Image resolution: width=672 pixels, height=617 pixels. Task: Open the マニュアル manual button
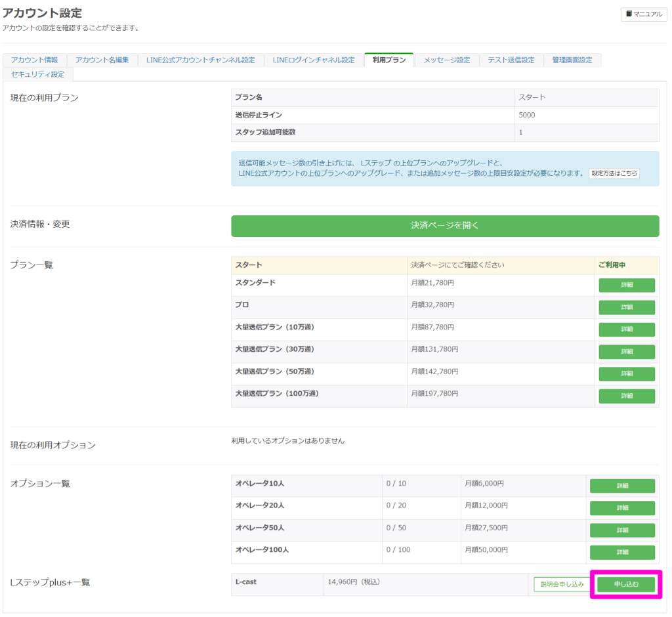click(644, 14)
